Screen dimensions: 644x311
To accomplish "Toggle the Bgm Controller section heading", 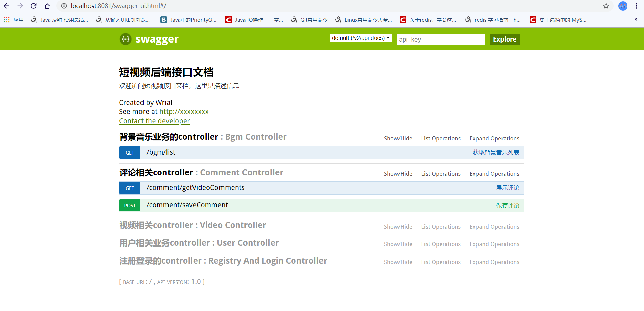I will tap(203, 137).
